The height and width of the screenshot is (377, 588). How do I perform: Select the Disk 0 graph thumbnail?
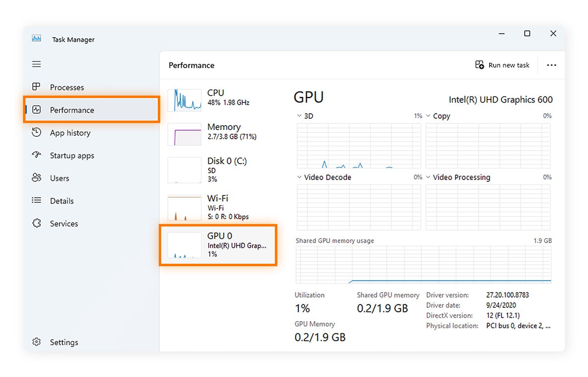pyautogui.click(x=184, y=170)
